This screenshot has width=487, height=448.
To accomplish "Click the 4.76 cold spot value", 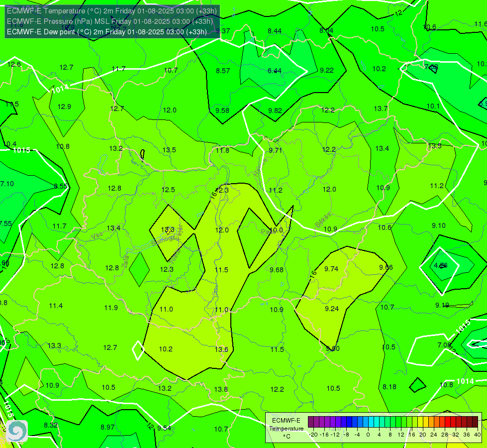I will (x=440, y=265).
